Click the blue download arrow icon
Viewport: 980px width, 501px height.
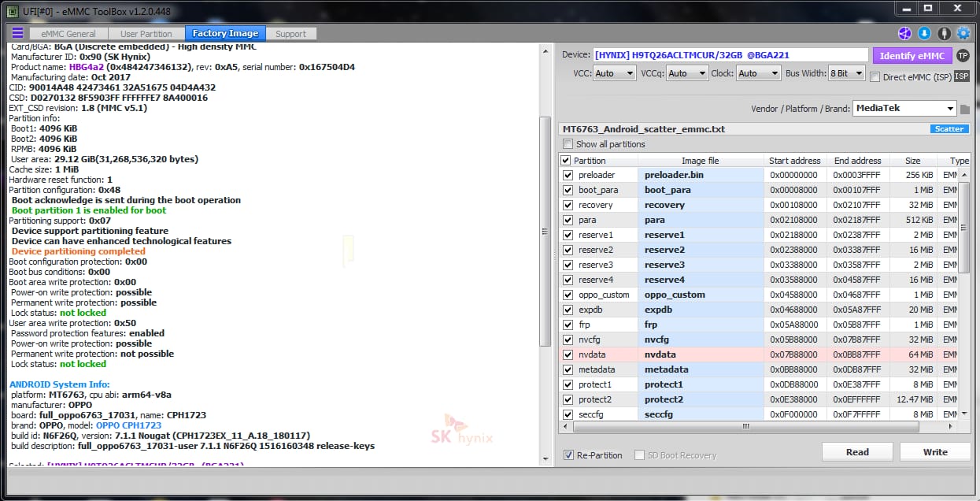pyautogui.click(x=924, y=33)
